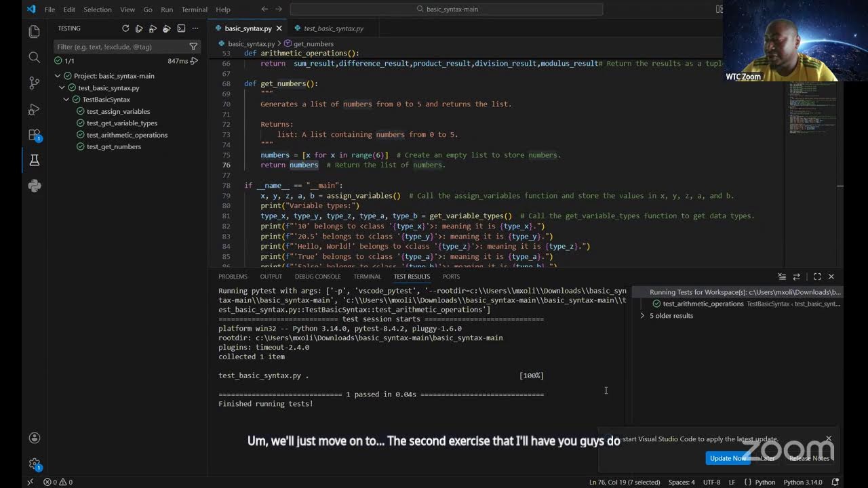
Task: Open the Search view in activity bar
Action: [x=35, y=57]
